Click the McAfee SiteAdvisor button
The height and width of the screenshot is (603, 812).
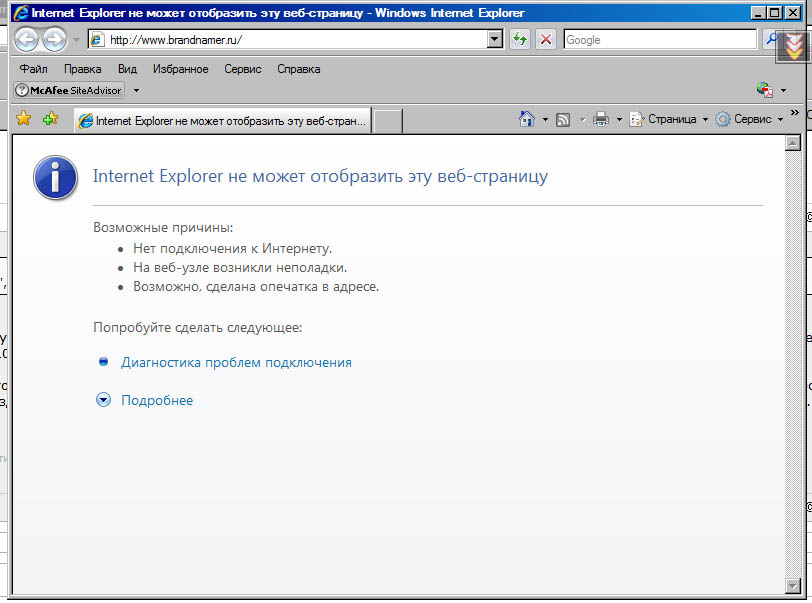pos(69,90)
